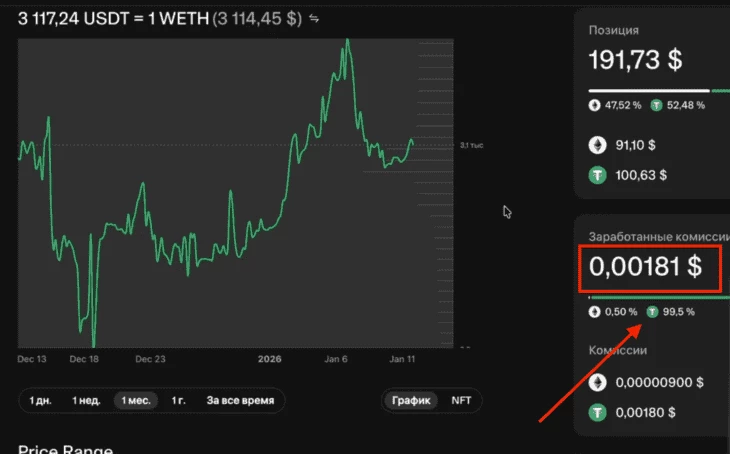The image size is (730, 454).
Task: Switch chart to За все время
Action: point(240,400)
